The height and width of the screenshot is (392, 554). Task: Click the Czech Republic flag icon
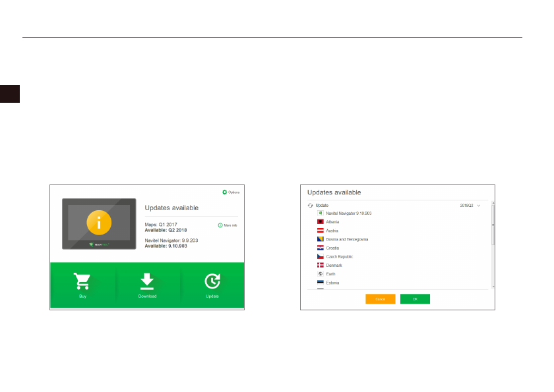coord(320,256)
